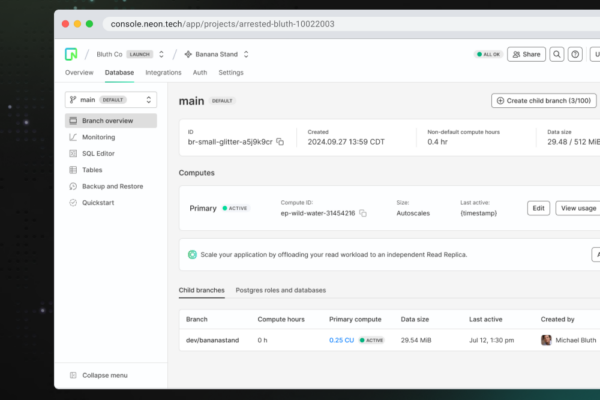Click the 0.4 hr compute hours value
Screen dimensions: 600x400
[437, 142]
